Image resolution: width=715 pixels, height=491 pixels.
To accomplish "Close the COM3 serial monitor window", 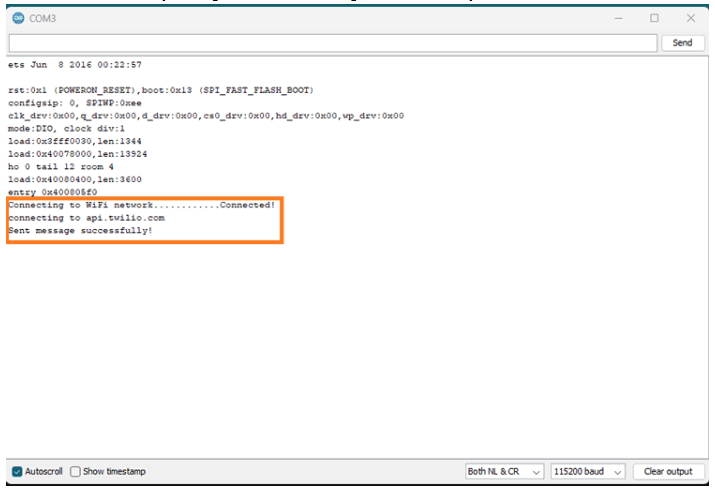I will [690, 18].
